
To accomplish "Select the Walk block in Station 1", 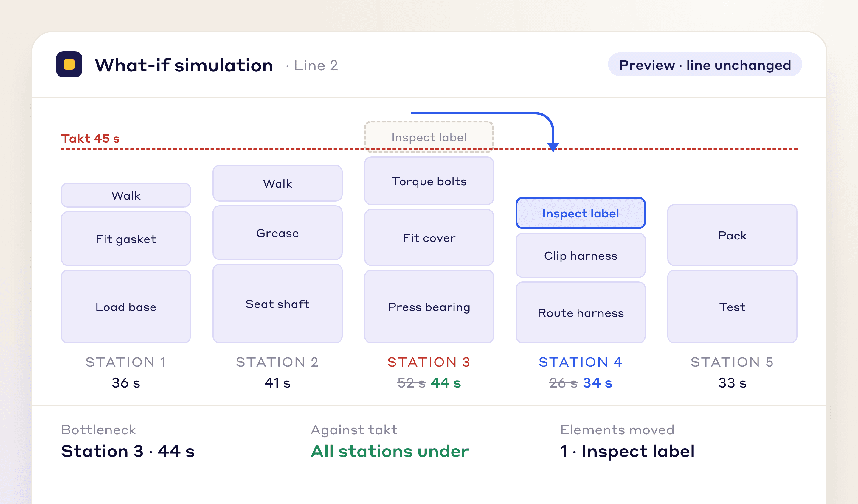I will 126,195.
